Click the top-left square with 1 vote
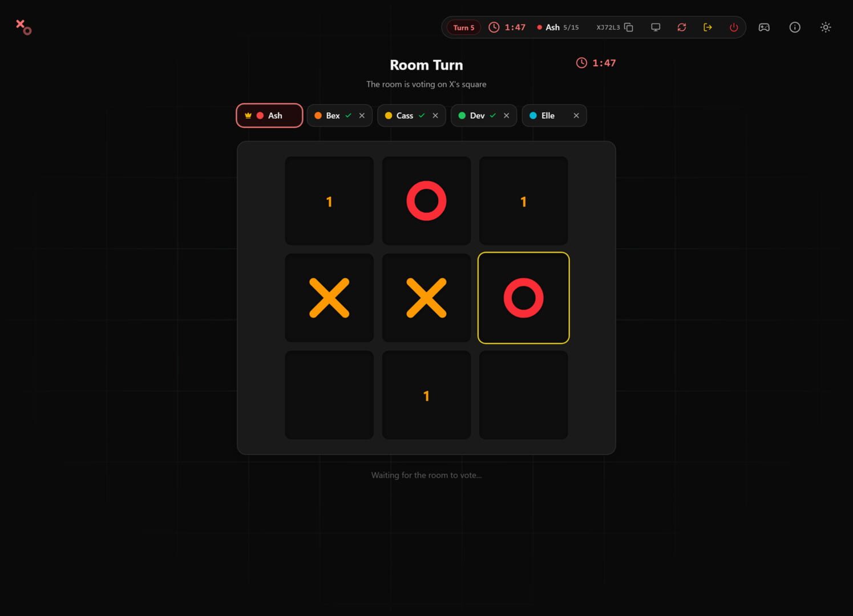This screenshot has width=853, height=616. tap(329, 201)
